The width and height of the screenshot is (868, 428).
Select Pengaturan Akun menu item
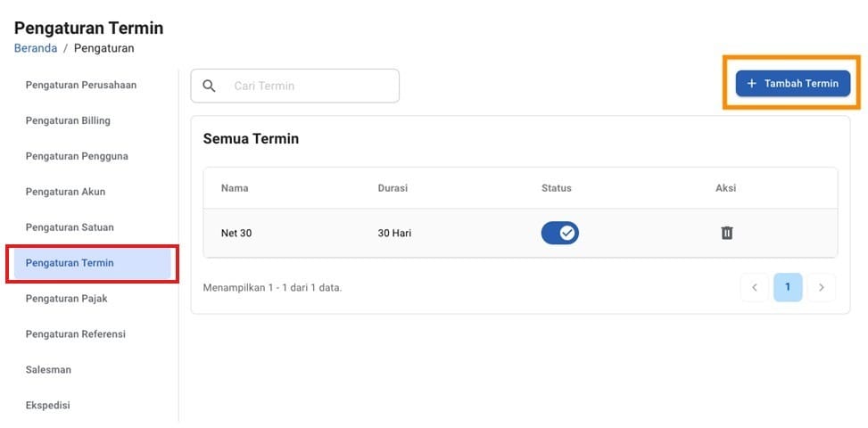pyautogui.click(x=65, y=192)
